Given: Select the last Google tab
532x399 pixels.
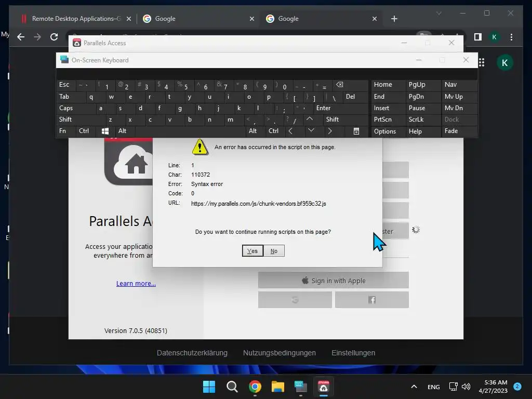Looking at the screenshot, I should [x=321, y=19].
